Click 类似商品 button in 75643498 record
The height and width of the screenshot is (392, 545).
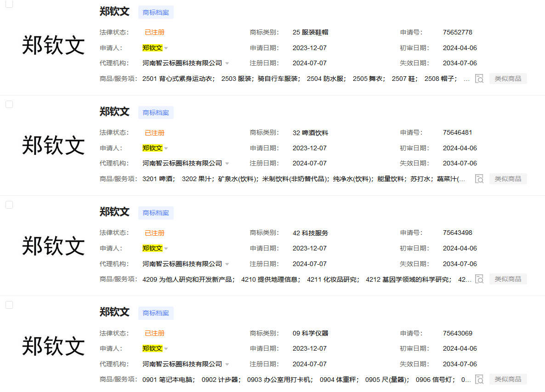point(508,278)
